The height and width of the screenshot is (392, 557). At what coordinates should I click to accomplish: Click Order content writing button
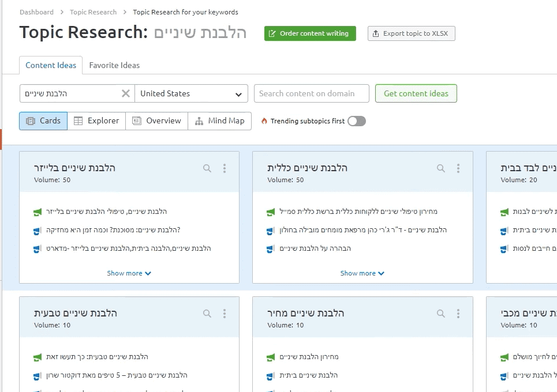point(310,33)
